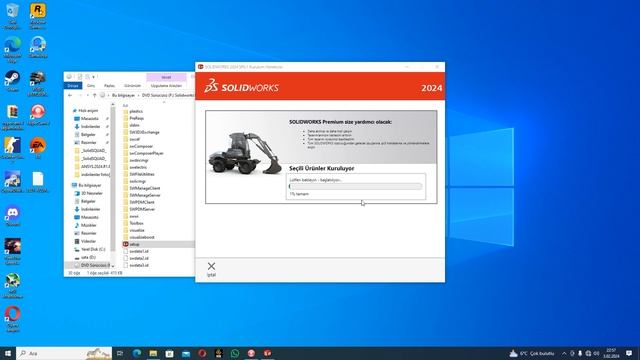
Task: Click the installation progress bar
Action: pos(355,187)
